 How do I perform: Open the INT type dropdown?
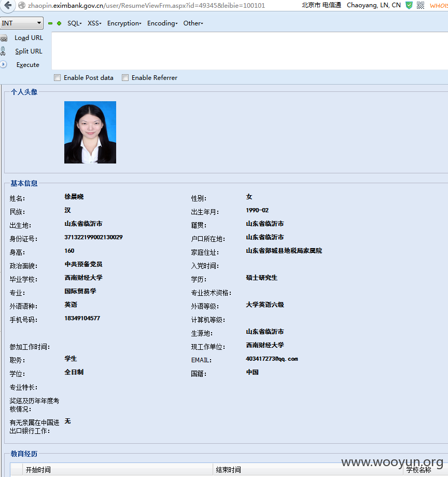(22, 23)
